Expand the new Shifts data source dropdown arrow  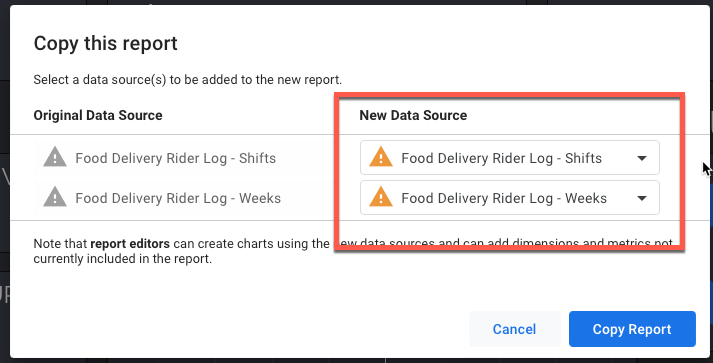(x=642, y=158)
